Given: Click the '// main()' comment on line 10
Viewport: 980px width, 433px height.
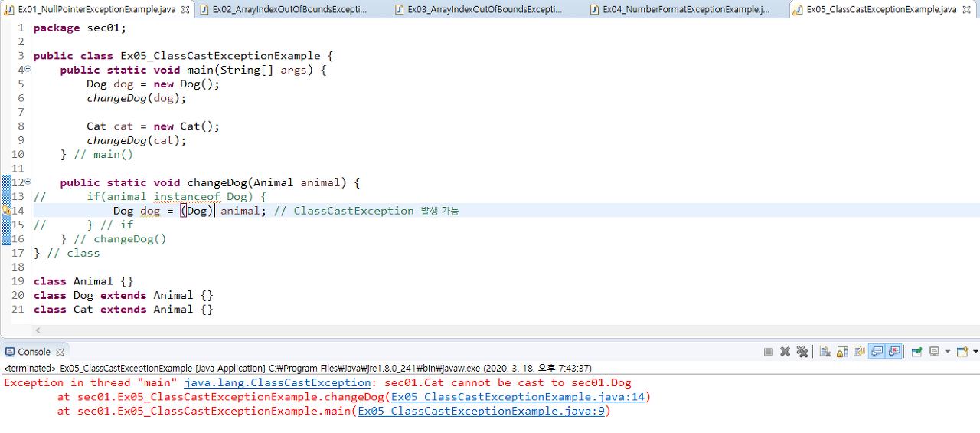Looking at the screenshot, I should point(103,154).
